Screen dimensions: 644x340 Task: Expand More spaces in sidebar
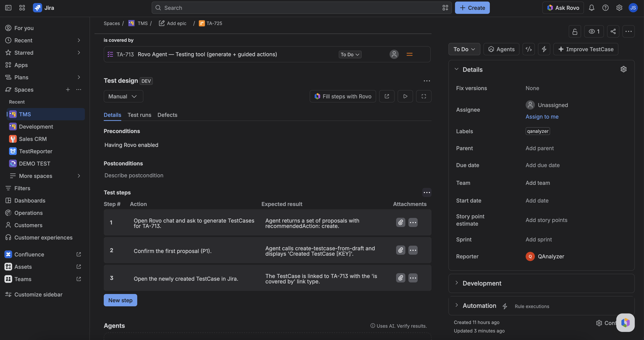point(79,176)
